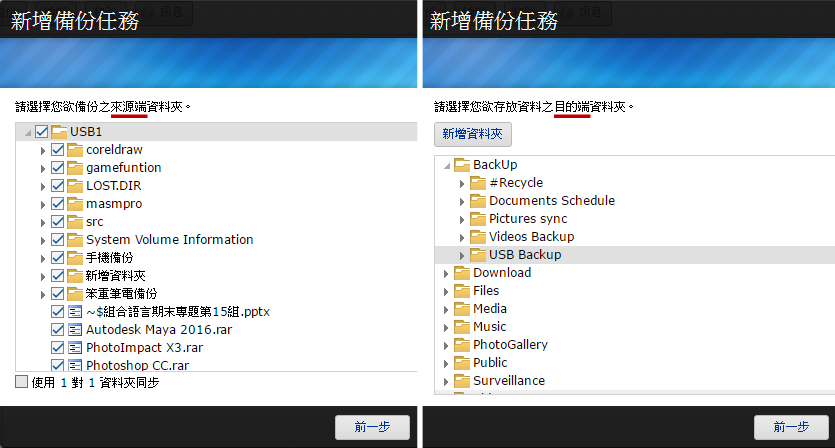Uncheck the System Volume Information checkbox

tap(58, 240)
